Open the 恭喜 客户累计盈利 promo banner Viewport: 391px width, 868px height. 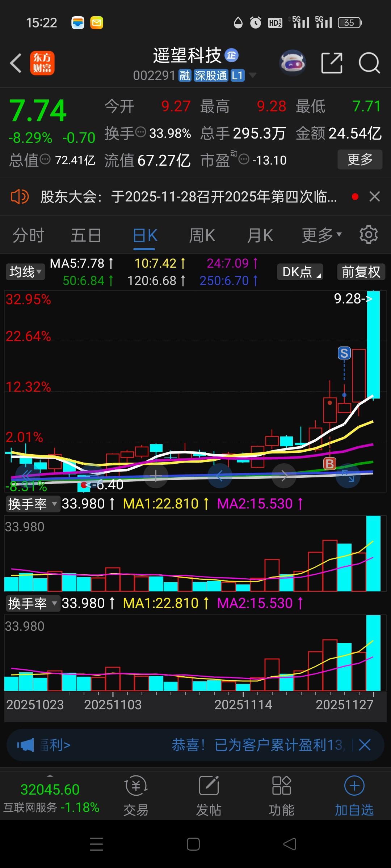coord(258,745)
